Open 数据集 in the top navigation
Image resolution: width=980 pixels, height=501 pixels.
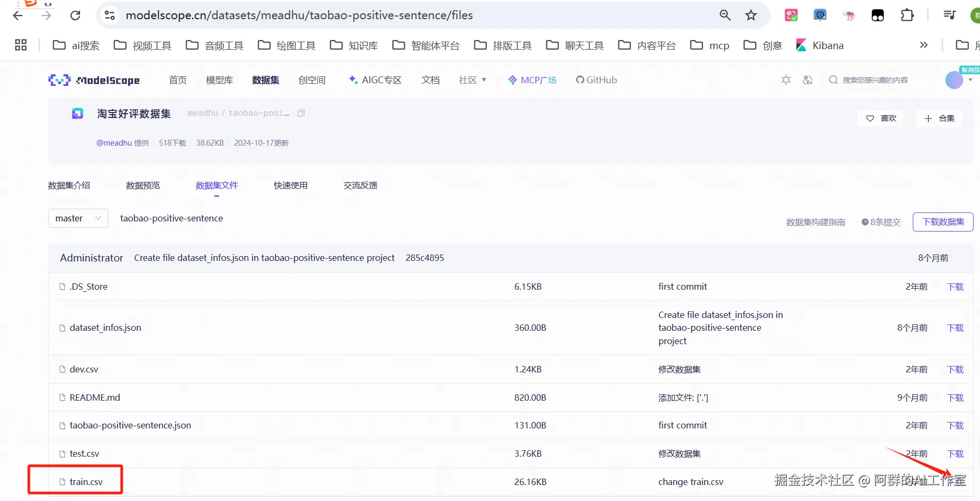click(266, 80)
